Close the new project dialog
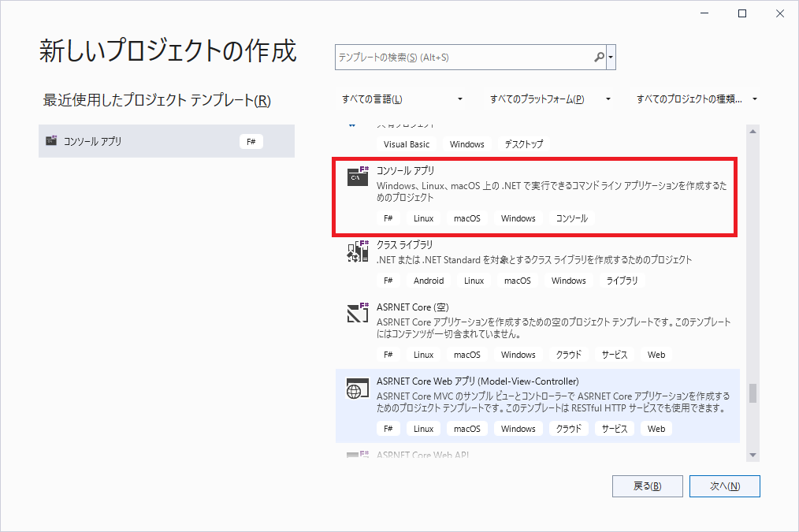 coord(779,13)
